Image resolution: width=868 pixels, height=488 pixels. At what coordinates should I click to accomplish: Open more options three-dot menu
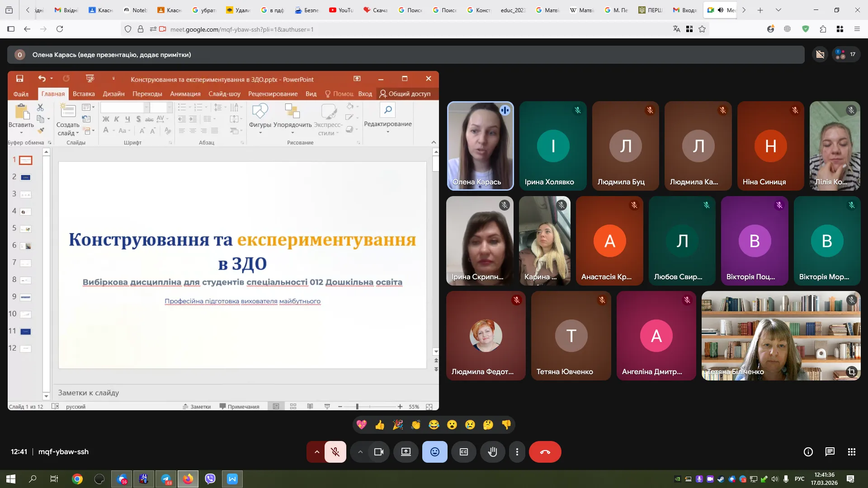517,452
